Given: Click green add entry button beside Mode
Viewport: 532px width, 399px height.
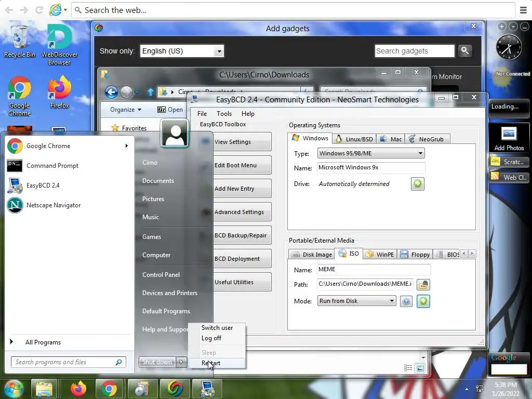Looking at the screenshot, I should 423,301.
